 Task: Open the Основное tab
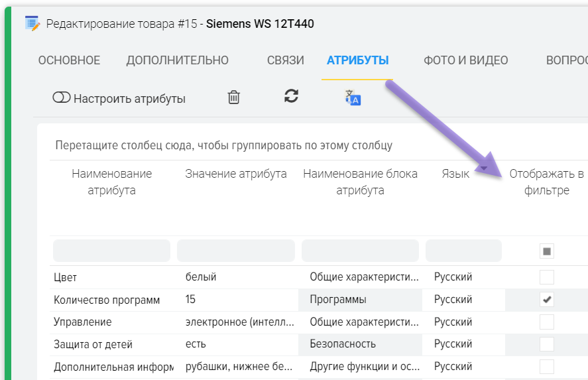coord(69,60)
